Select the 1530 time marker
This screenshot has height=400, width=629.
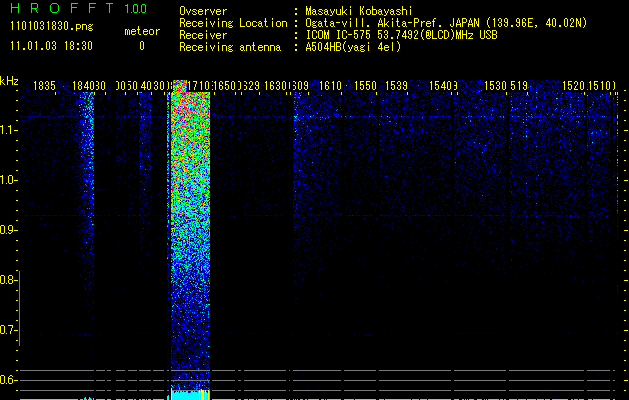(x=495, y=86)
